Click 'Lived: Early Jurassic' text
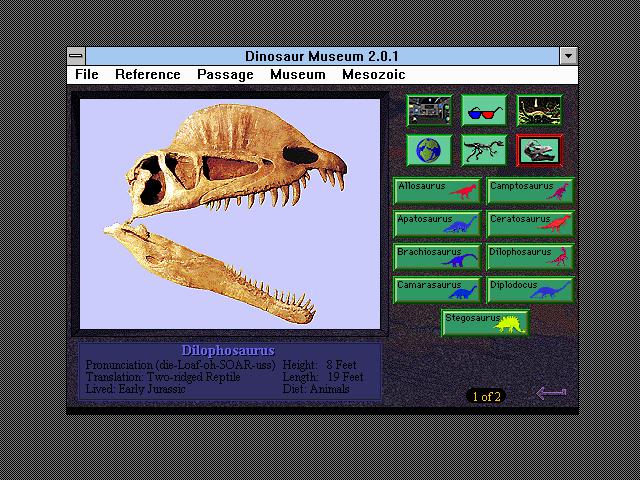This screenshot has height=480, width=640. pyautogui.click(x=136, y=389)
